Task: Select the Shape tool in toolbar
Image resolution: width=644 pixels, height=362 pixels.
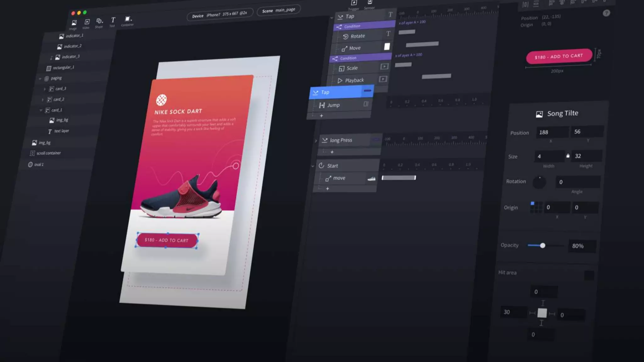Action: [x=99, y=21]
